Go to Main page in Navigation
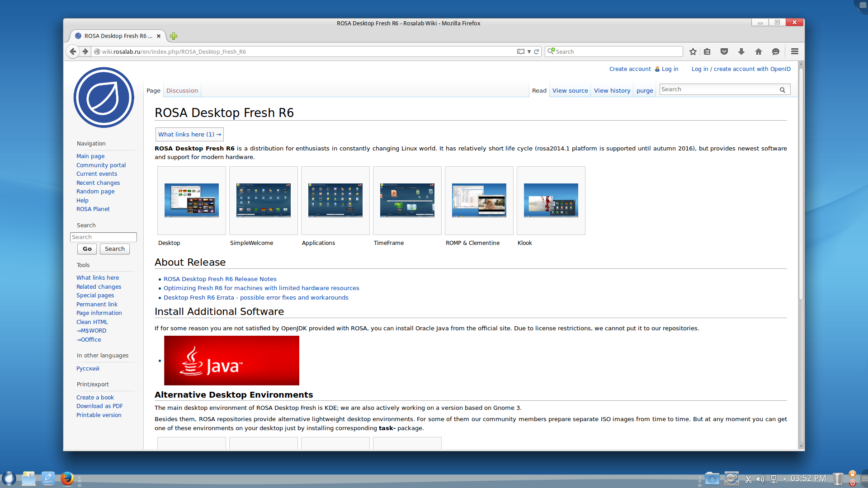The width and height of the screenshot is (868, 488). [x=90, y=156]
